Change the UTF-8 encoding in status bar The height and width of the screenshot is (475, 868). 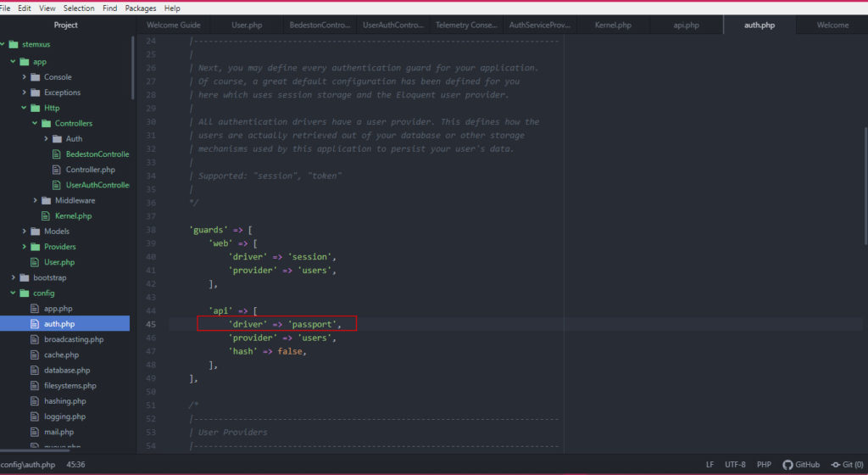[735, 465]
